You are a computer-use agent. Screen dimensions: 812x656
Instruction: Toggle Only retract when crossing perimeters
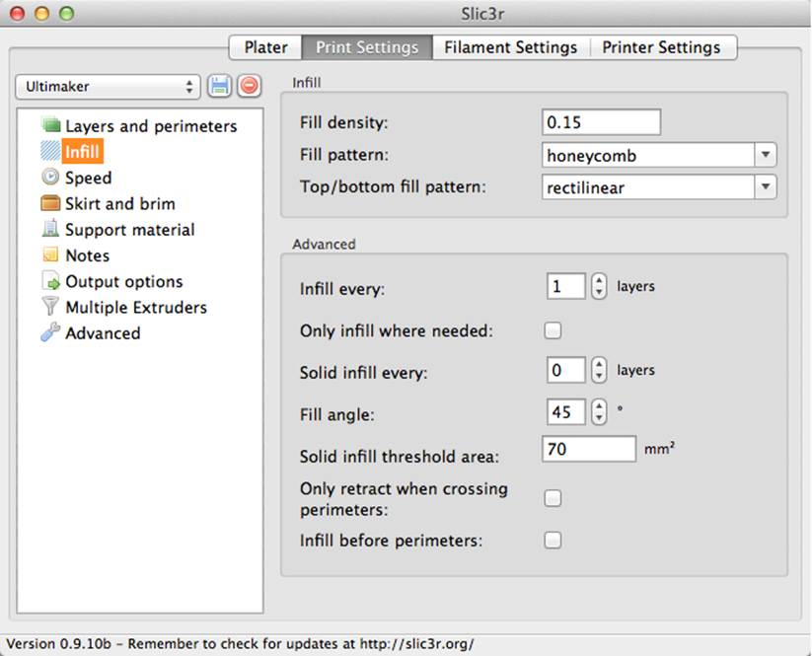tap(553, 498)
